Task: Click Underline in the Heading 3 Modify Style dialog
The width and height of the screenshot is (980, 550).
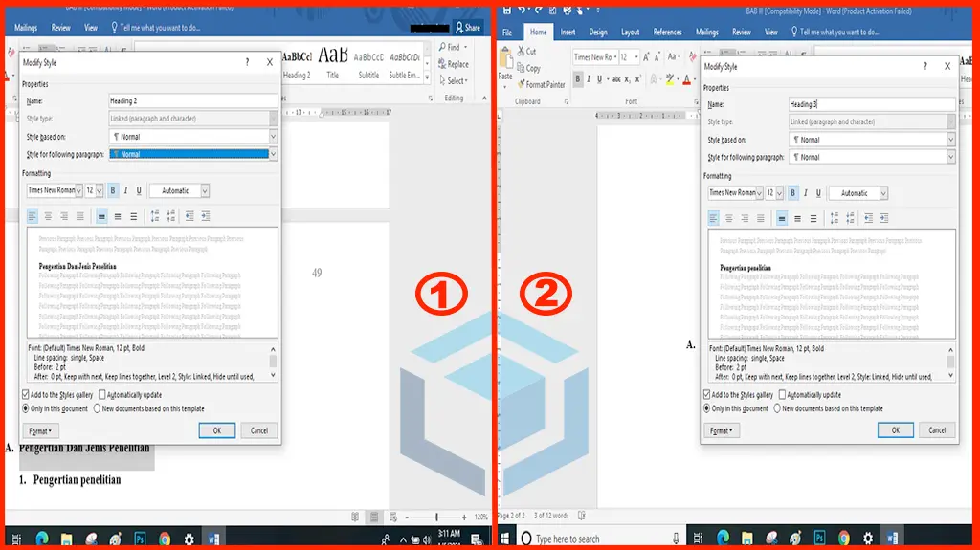Action: point(819,193)
